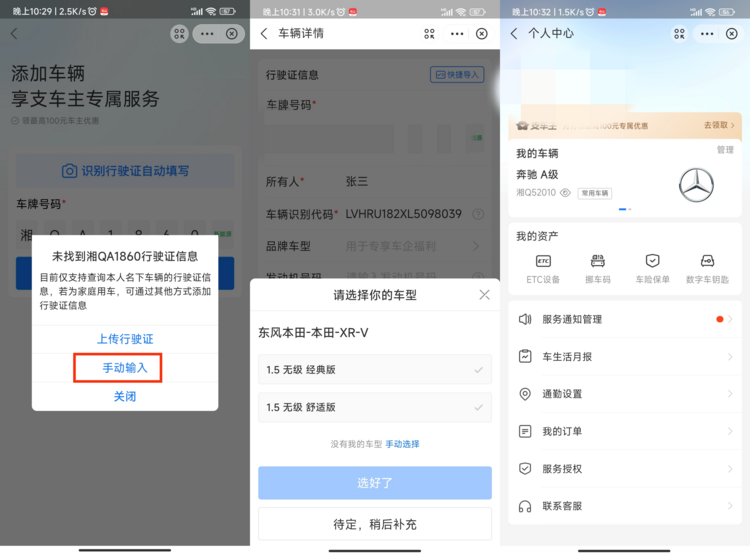Go back from 个人中心 screen
The image size is (750, 556).
tap(514, 33)
